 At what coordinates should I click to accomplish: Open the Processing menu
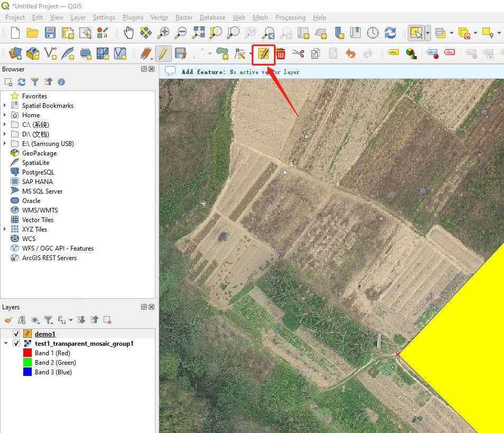coord(290,17)
